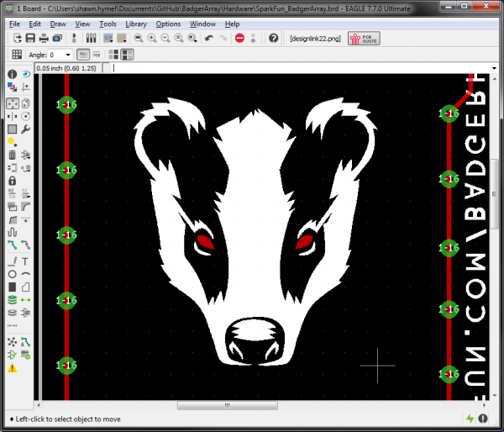This screenshot has height=432, width=504.
Task: Open the View menu
Action: (x=82, y=24)
